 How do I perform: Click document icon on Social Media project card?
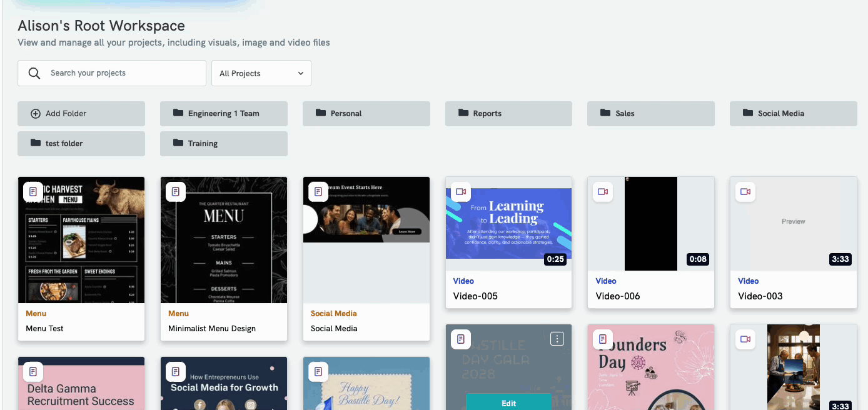coord(318,191)
